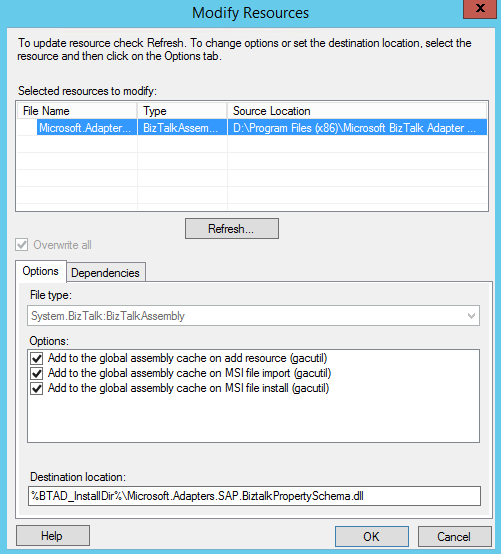Screen dimensions: 501x554
Task: Click the Cancel button
Action: (454, 537)
